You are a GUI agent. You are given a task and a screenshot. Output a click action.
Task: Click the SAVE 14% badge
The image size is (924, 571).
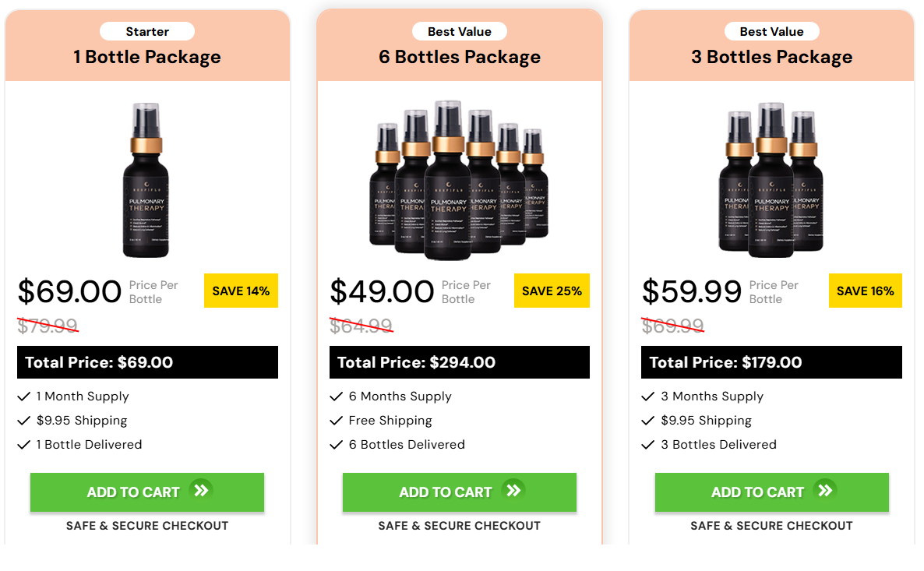(x=241, y=291)
